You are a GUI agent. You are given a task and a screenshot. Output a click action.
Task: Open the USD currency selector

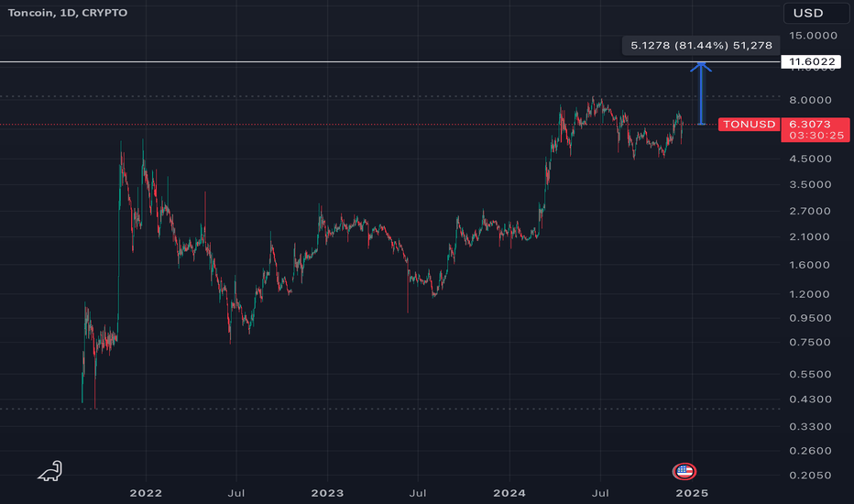click(816, 13)
